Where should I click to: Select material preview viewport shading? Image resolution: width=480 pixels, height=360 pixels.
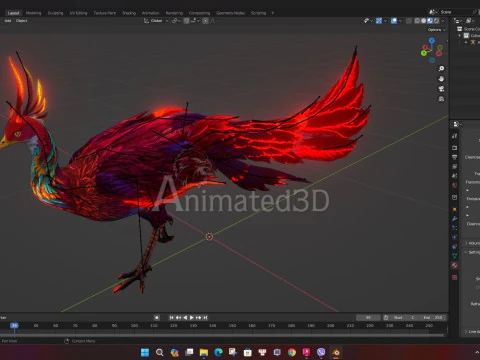(430, 21)
